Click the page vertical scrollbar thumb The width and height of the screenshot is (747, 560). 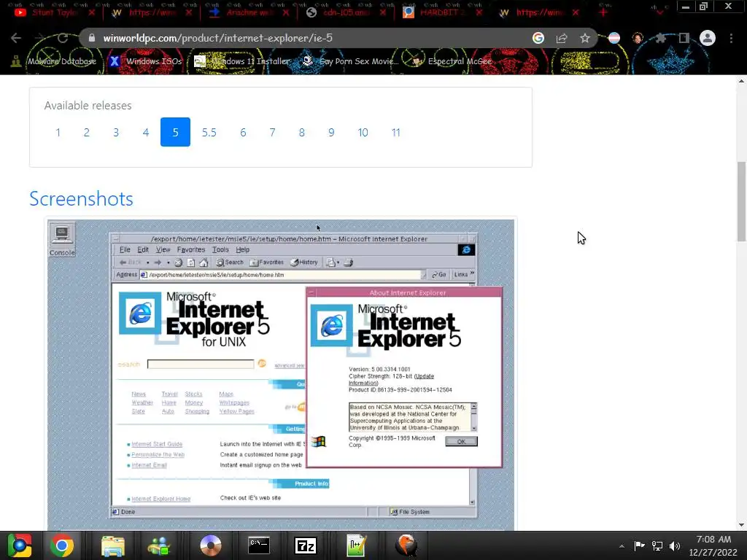(741, 201)
